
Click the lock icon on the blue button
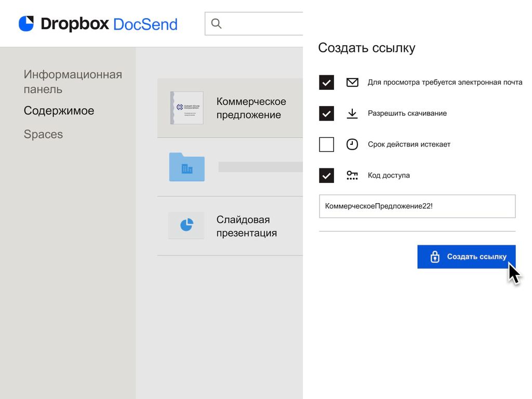(x=434, y=256)
